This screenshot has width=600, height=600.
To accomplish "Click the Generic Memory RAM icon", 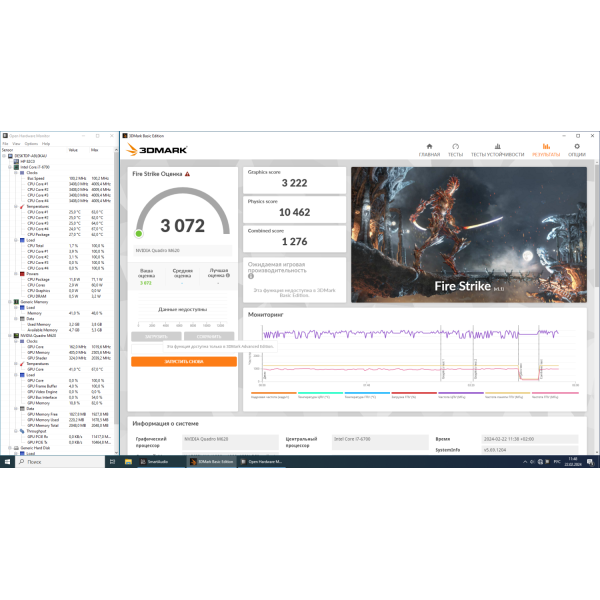I will click(16, 302).
